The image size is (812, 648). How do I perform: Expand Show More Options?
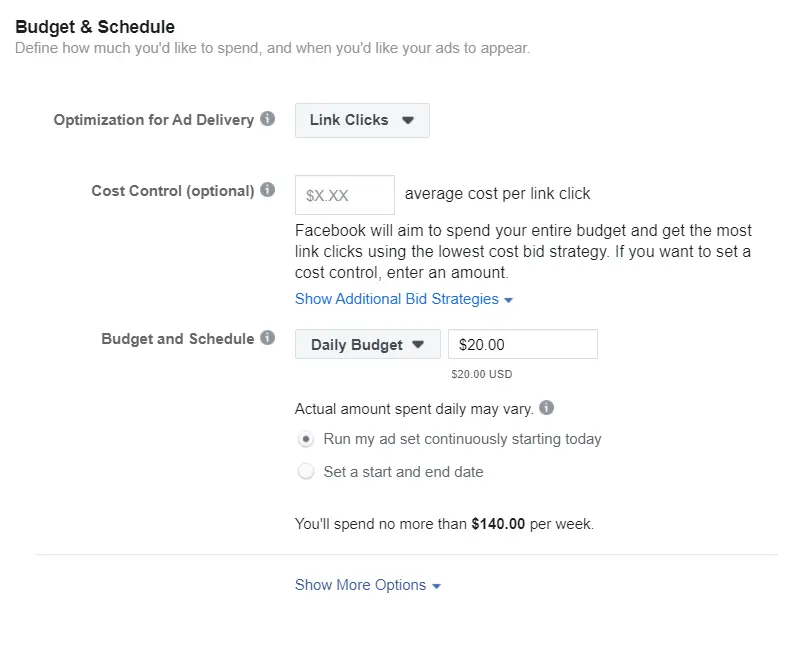367,585
